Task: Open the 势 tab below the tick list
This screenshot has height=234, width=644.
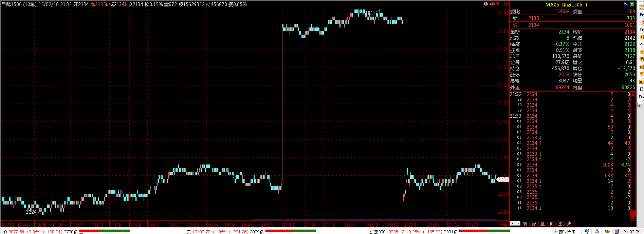Action: tap(534, 223)
